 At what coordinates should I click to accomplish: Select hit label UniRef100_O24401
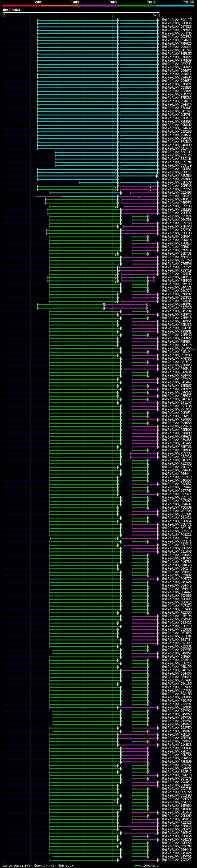177,768
